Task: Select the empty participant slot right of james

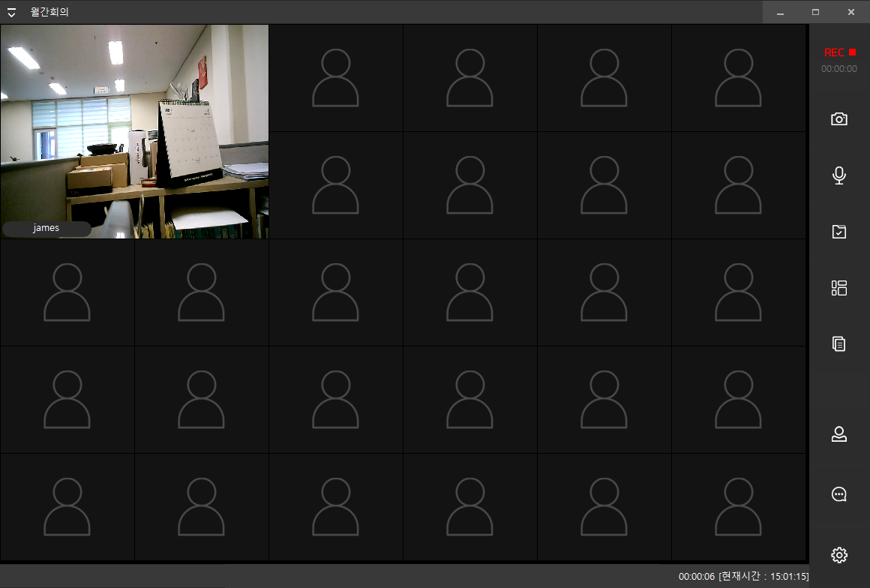Action: pyautogui.click(x=336, y=78)
